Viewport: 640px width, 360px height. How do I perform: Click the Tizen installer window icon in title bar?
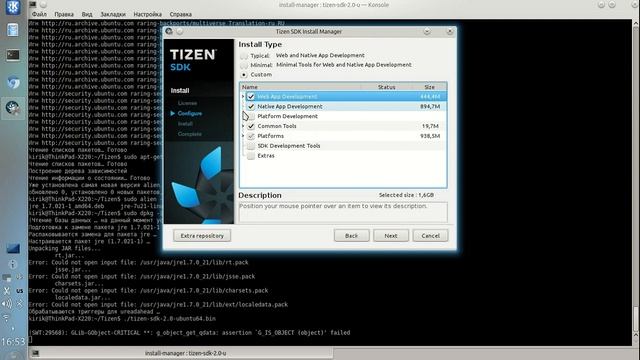169,31
